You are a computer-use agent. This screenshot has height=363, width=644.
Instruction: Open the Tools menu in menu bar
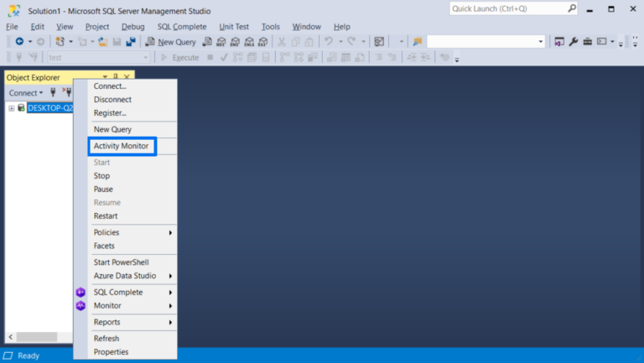coord(270,27)
